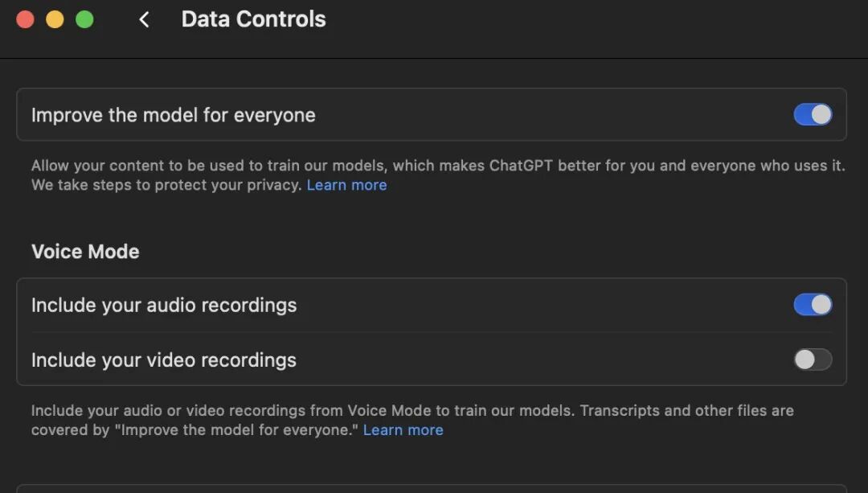Click the Include your video recordings label
This screenshot has height=493, width=868.
coord(164,360)
